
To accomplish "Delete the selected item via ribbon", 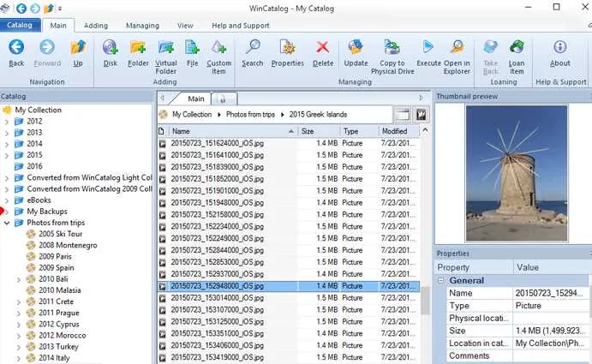I will tap(323, 53).
